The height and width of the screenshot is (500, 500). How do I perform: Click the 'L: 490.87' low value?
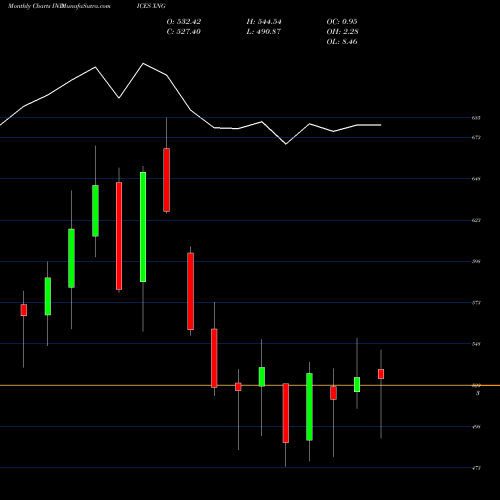pyautogui.click(x=264, y=32)
